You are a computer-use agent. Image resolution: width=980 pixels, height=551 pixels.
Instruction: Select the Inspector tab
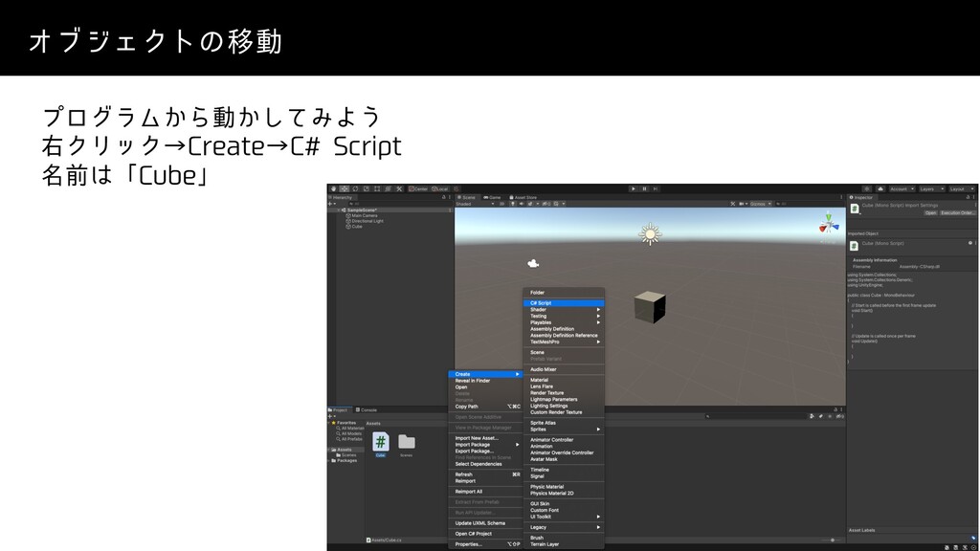tap(862, 197)
